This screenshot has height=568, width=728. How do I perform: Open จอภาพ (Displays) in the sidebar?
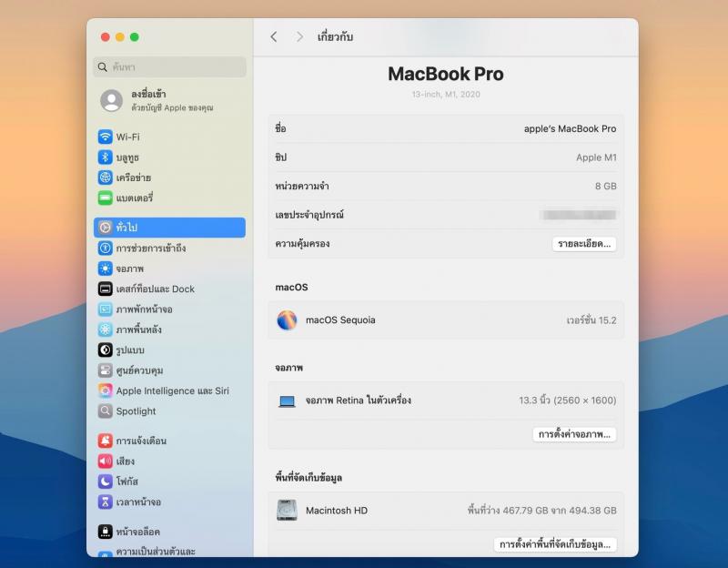(169, 269)
